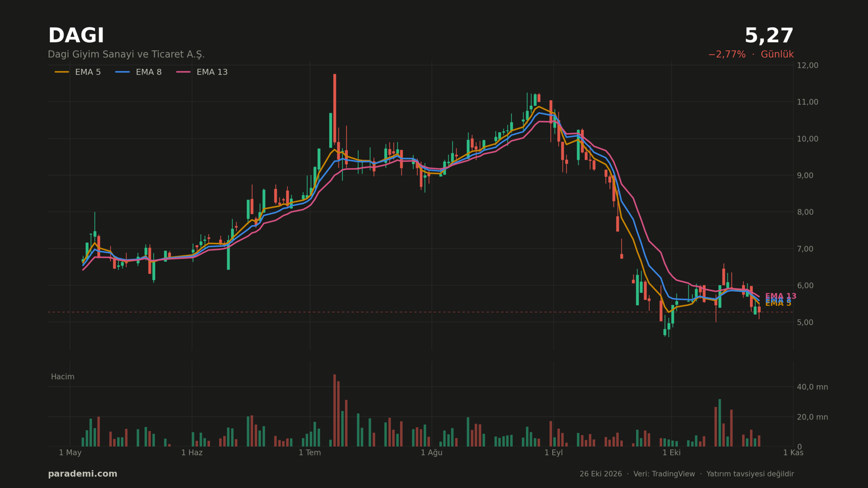The width and height of the screenshot is (868, 488).
Task: Click the "1 Ağu" date axis label
Action: [x=432, y=453]
